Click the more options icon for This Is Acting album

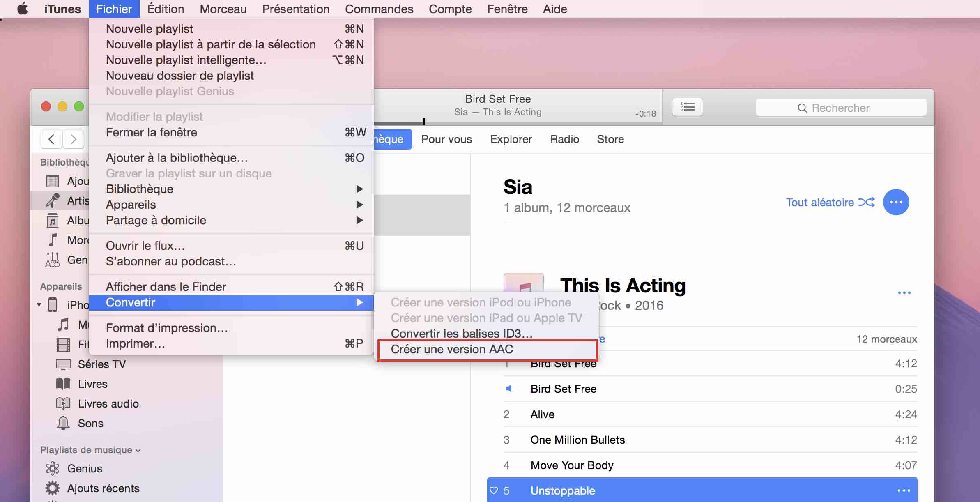pos(904,292)
